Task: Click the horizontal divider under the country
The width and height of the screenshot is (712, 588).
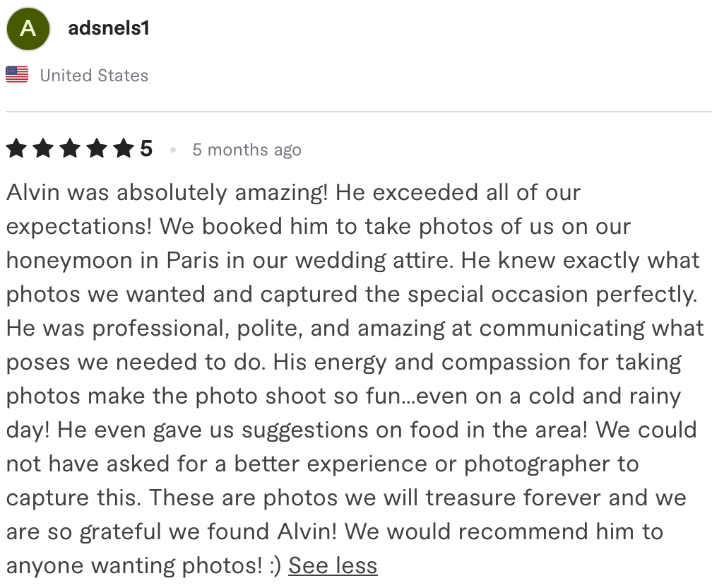Action: [359, 112]
